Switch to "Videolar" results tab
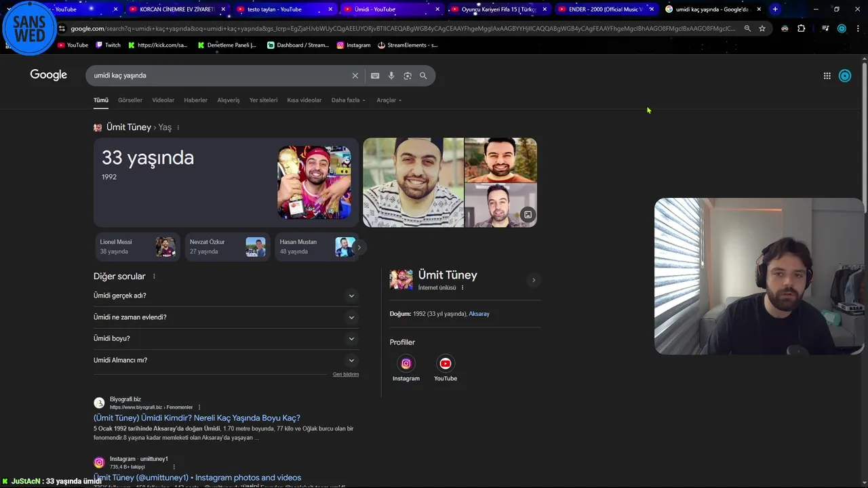 [x=163, y=100]
